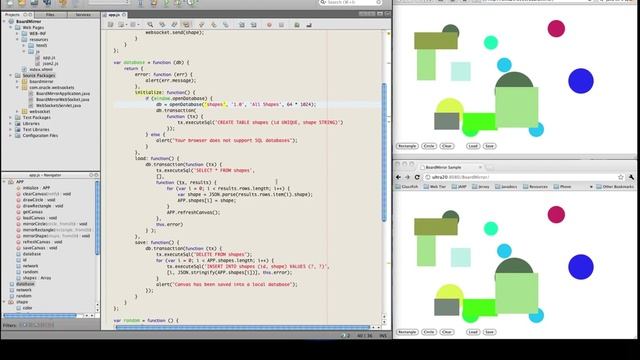Click Clear button in lower browser window
640x360 pixels.
[x=447, y=332]
